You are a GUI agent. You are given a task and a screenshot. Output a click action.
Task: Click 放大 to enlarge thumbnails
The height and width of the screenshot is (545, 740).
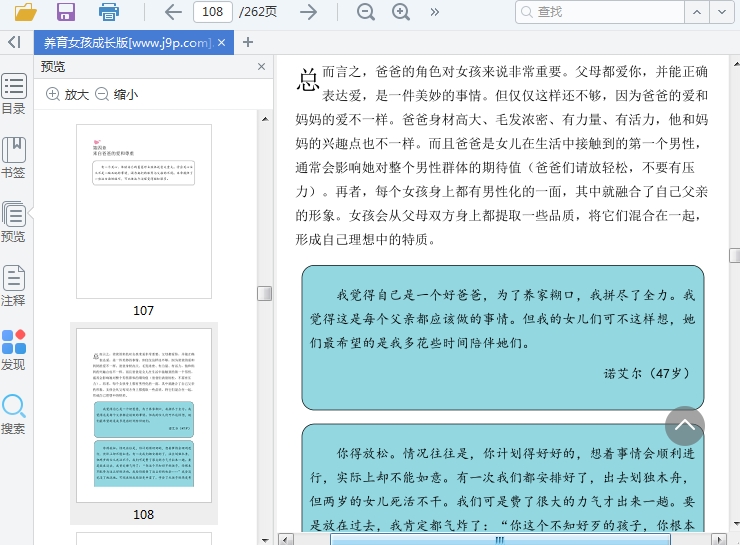pos(67,94)
